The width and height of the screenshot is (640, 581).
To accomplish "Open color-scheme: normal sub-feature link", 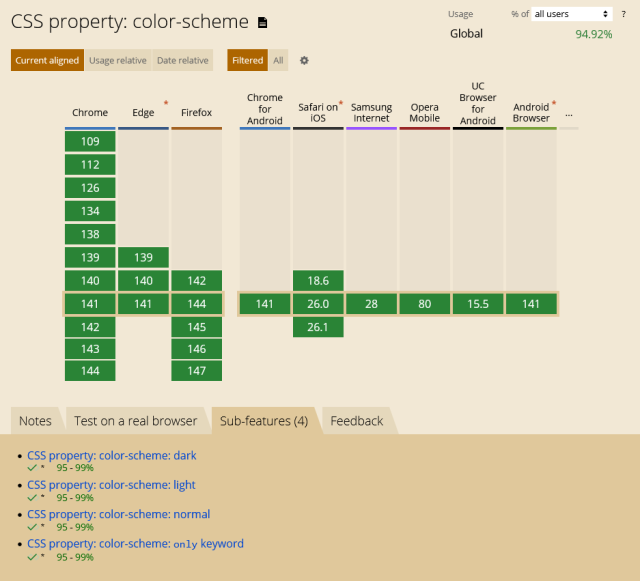I will coord(118,514).
